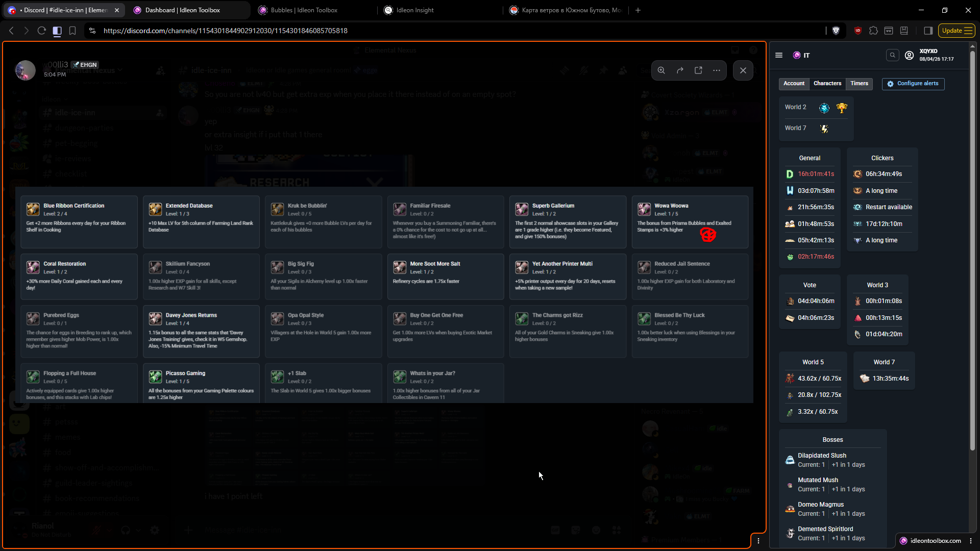The height and width of the screenshot is (551, 980).
Task: Click the Configure alerts button
Action: [913, 84]
